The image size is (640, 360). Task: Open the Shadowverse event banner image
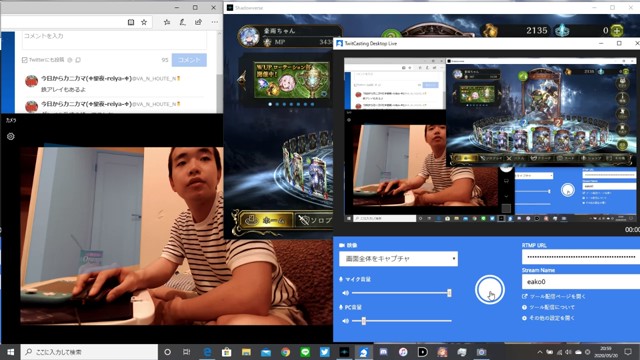click(291, 80)
